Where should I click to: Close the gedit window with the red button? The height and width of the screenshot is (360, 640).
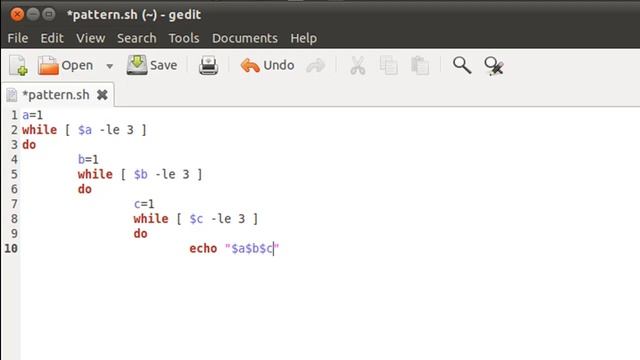pos(17,15)
